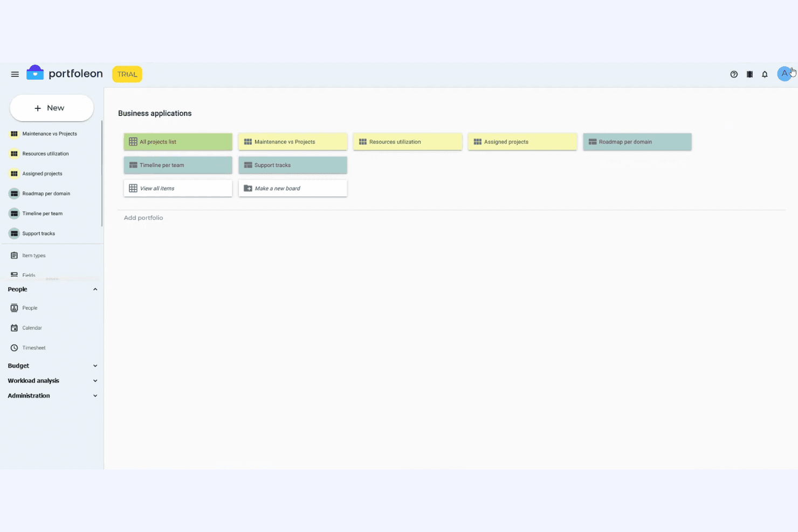Open the Roadmap per domain board card
Viewport: 798px width, 532px height.
point(637,142)
